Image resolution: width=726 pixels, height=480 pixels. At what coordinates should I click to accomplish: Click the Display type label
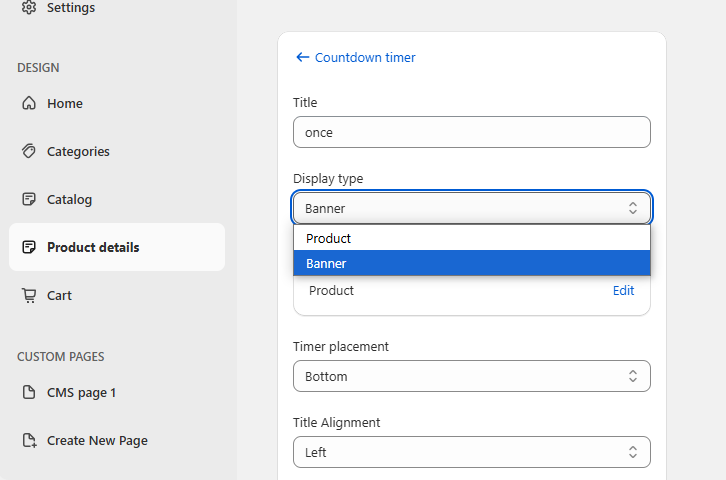(x=328, y=179)
